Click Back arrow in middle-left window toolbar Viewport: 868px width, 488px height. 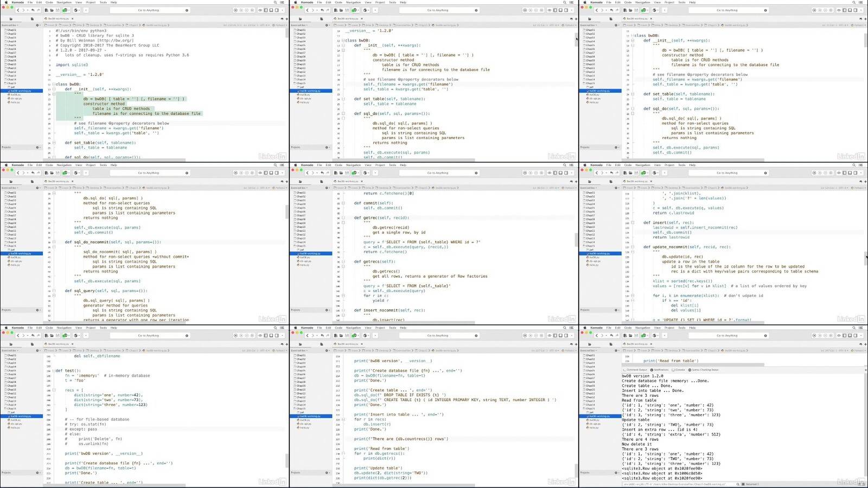pyautogui.click(x=18, y=173)
